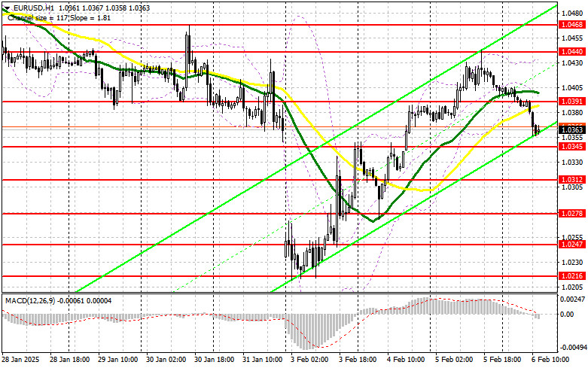
Task: Click the 5 Feb 02:00 time label
Action: tap(454, 360)
